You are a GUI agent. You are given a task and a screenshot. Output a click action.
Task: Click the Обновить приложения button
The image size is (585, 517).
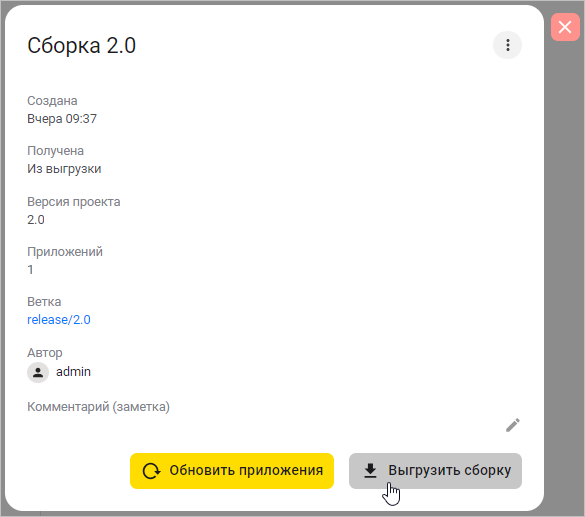[x=232, y=471]
